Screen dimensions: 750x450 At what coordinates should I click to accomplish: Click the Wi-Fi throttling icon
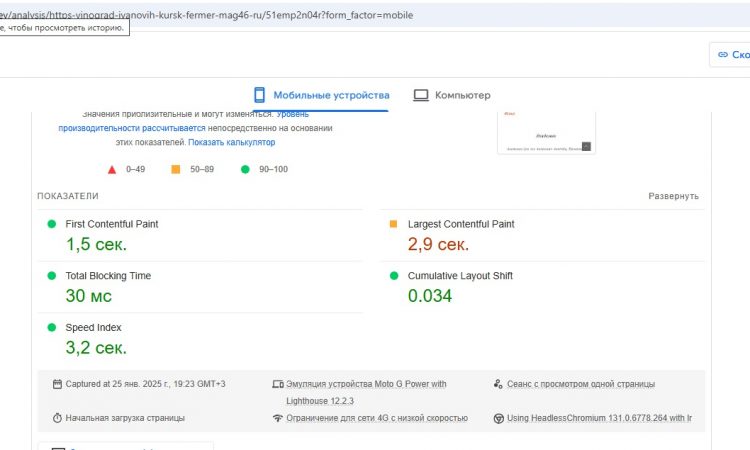click(278, 418)
